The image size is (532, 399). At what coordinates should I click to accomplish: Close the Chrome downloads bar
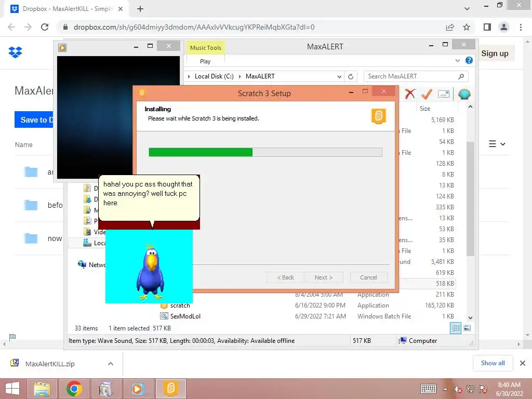[x=523, y=363]
